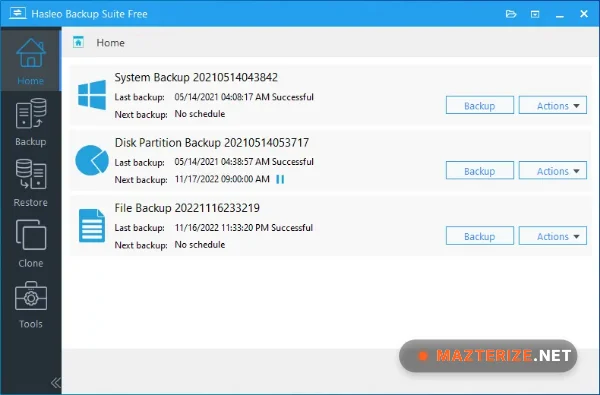The height and width of the screenshot is (395, 600).
Task: Select Disk Partition Backup 20210514053717 title
Action: [x=212, y=143]
